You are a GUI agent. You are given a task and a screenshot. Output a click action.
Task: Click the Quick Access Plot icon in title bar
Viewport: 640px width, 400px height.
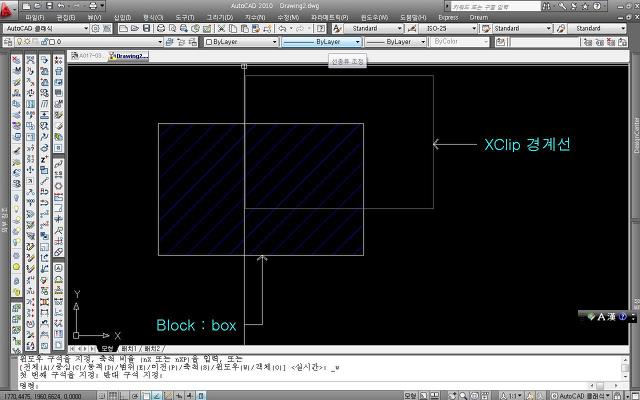click(93, 6)
